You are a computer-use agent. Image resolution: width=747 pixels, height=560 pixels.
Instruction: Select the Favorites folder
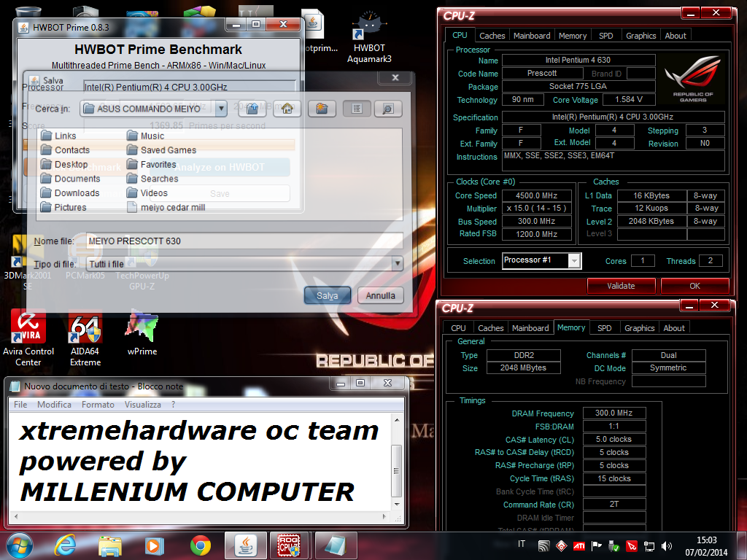[152, 164]
